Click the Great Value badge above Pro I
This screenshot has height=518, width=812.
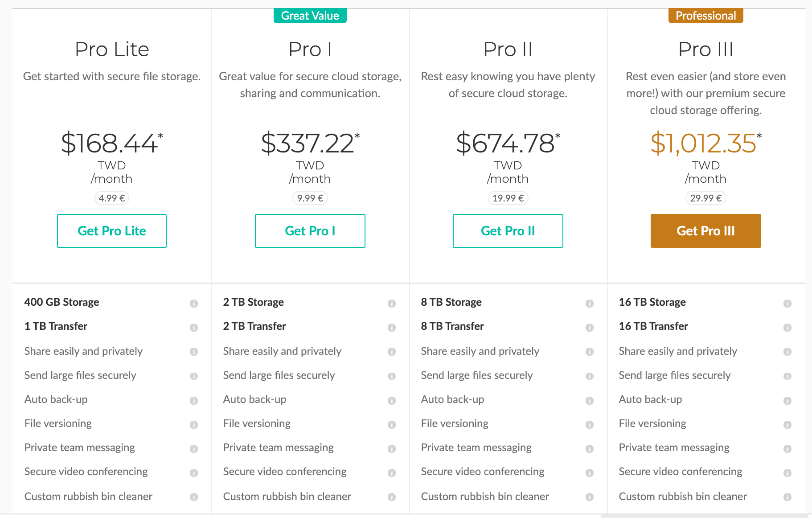(310, 16)
